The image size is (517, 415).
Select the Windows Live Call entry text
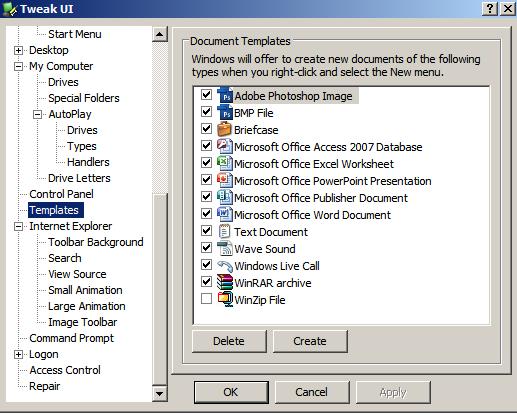pyautogui.click(x=277, y=266)
